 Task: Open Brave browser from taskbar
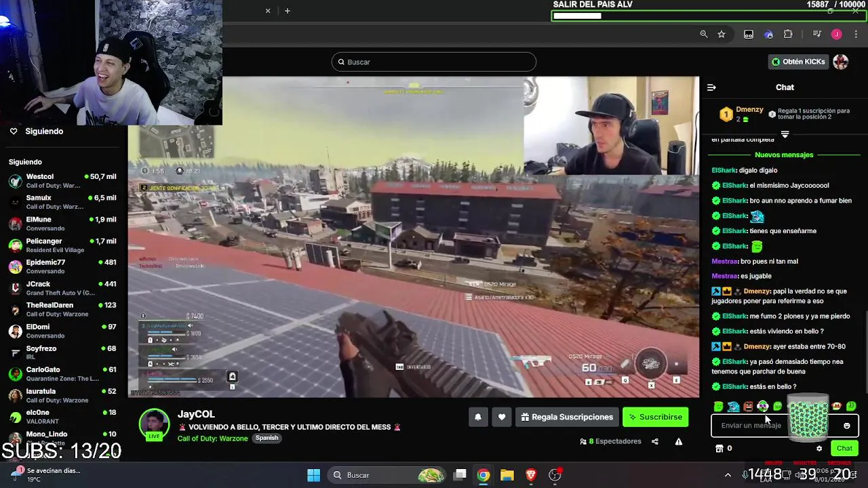531,475
